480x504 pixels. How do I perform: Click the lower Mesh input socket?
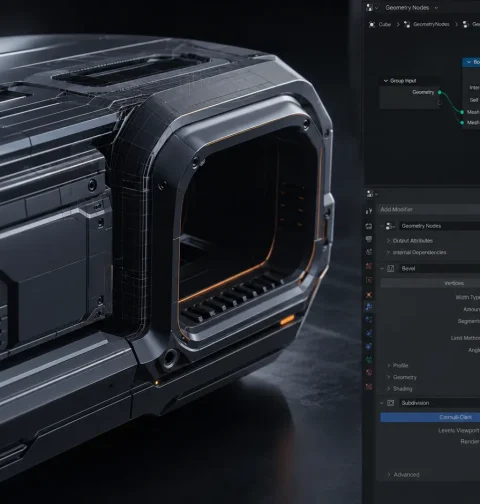(462, 123)
